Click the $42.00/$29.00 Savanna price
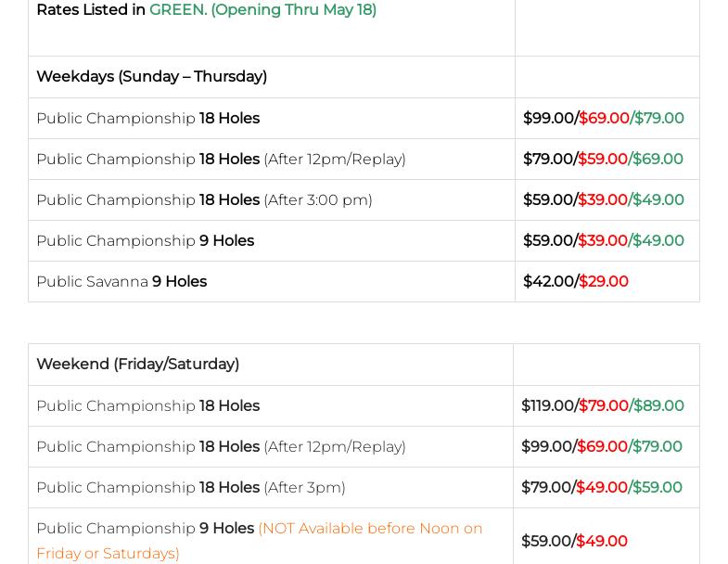Viewport: 728px width, 564px height. (x=575, y=282)
